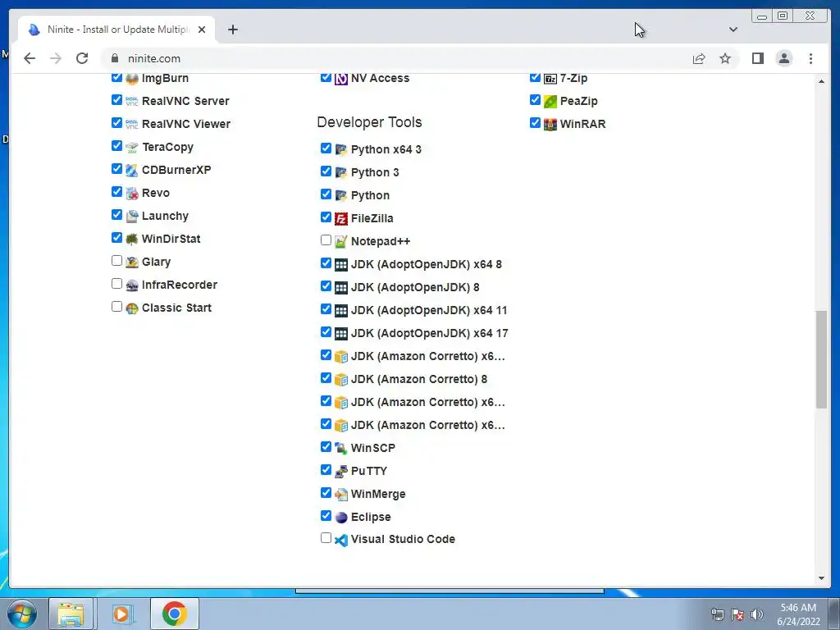
Task: Open the volume control in system tray
Action: (x=756, y=614)
